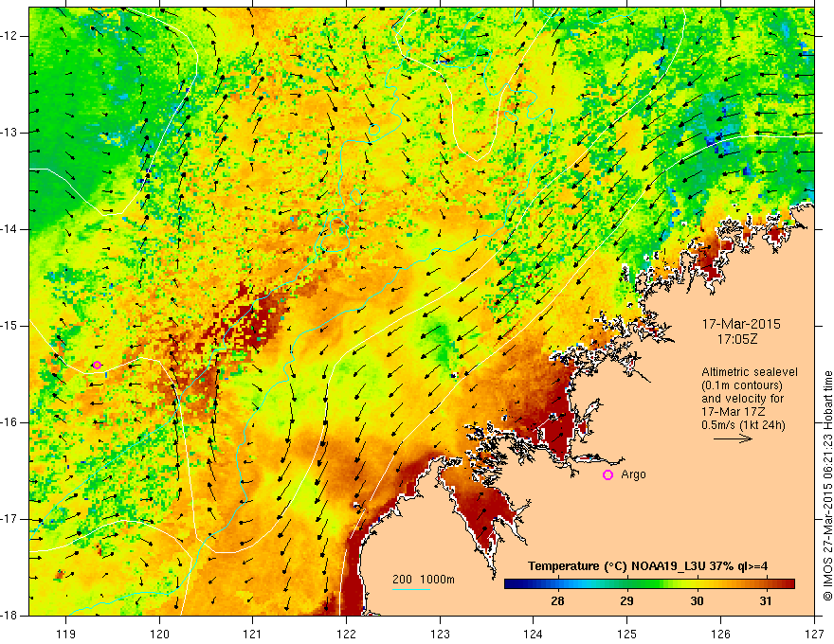Click the 31 tick on the temperature scale
The width and height of the screenshot is (834, 644).
[x=766, y=601]
